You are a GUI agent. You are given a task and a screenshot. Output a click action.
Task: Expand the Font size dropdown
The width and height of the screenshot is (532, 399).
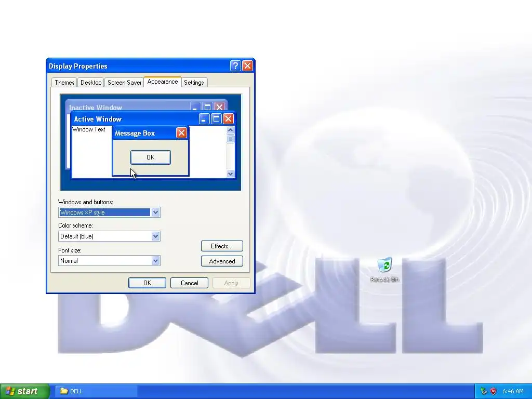point(155,261)
